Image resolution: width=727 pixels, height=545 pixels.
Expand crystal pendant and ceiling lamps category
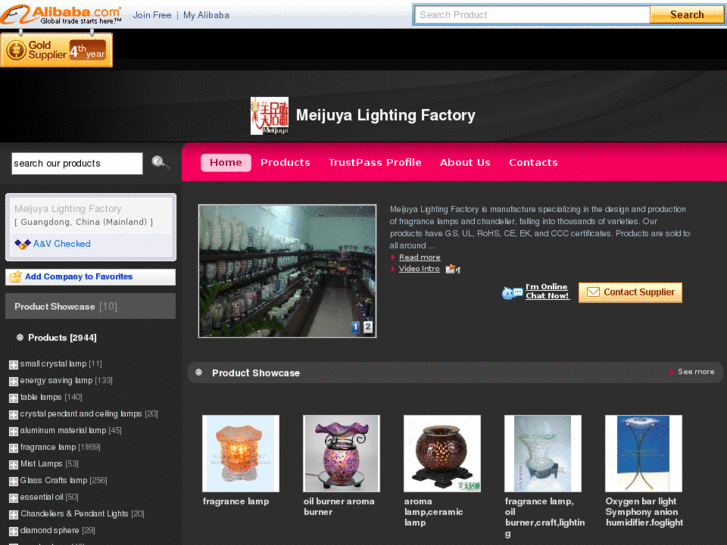point(13,415)
